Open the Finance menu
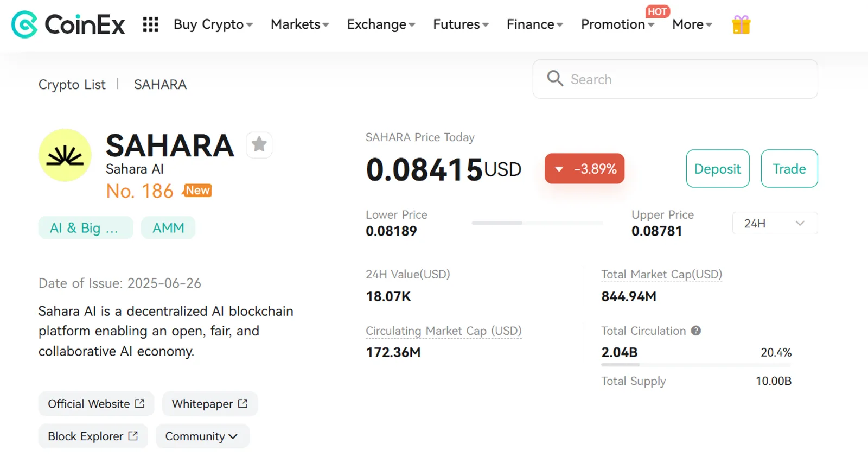 535,24
